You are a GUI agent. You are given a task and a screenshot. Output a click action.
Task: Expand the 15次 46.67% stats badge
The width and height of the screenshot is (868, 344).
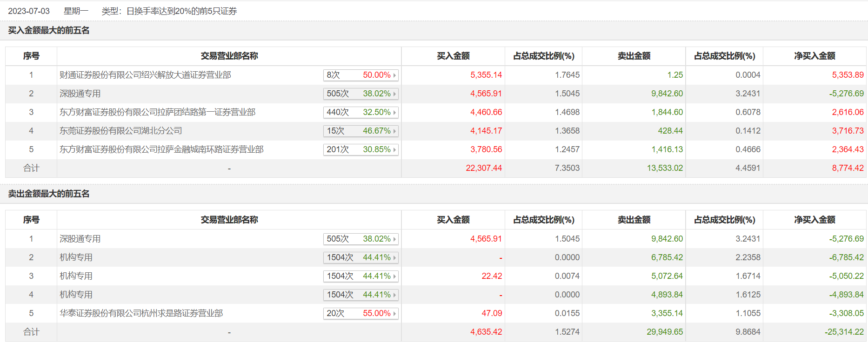[x=361, y=131]
